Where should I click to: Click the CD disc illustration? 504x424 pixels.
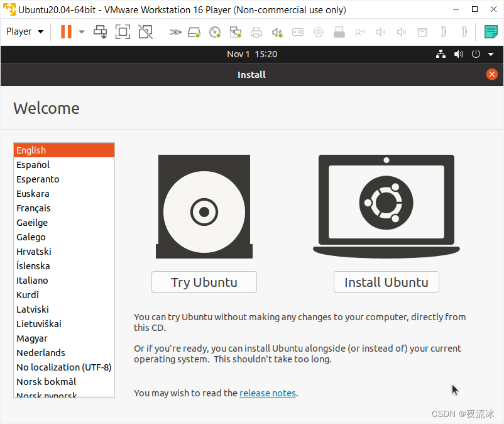(x=204, y=206)
